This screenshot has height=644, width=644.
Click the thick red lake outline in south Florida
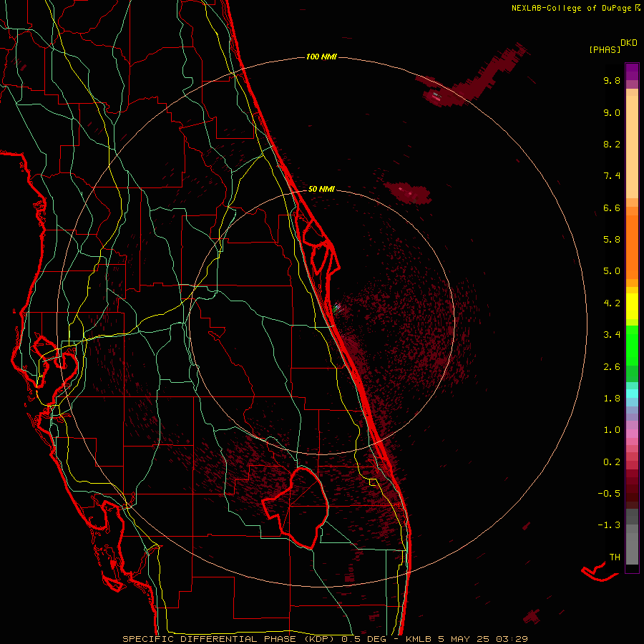point(296,507)
